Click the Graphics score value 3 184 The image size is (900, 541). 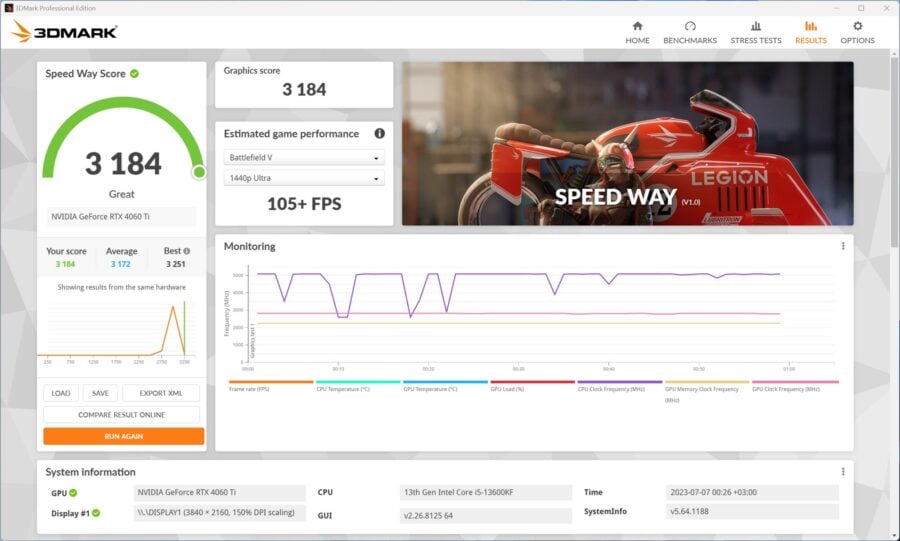coord(304,89)
